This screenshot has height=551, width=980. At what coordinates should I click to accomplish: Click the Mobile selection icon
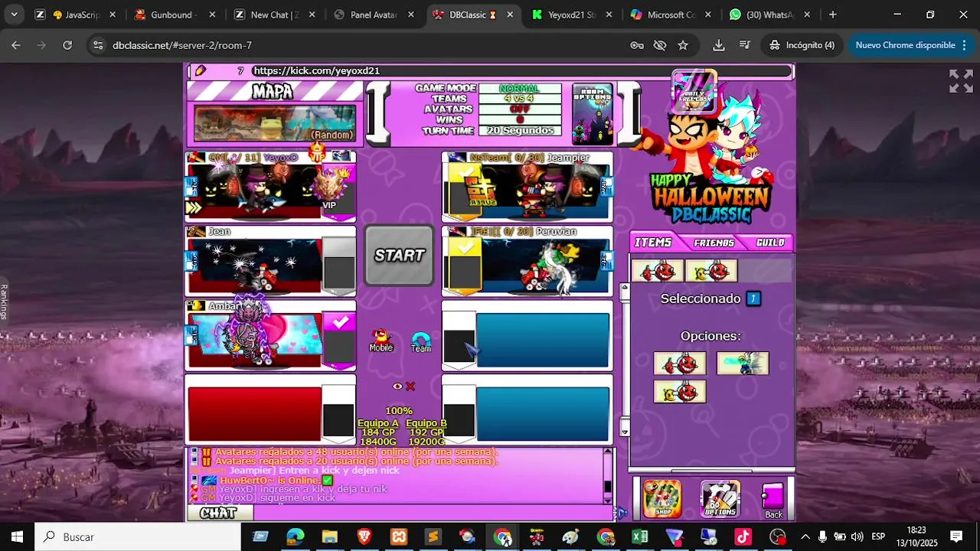pos(381,341)
